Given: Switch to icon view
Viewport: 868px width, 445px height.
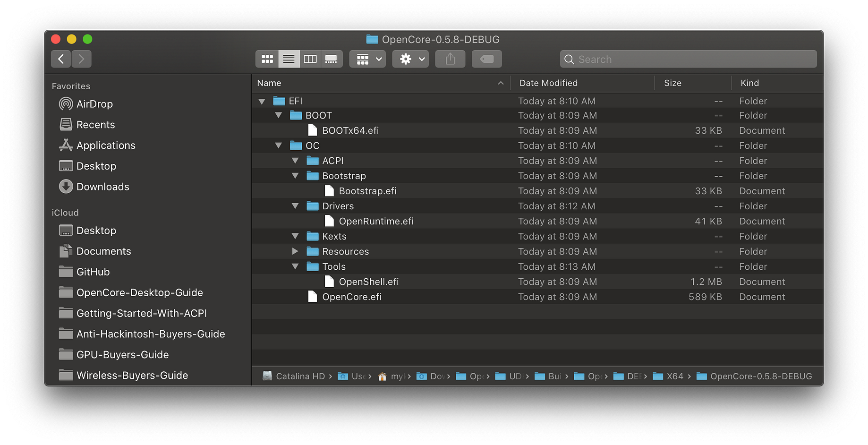Looking at the screenshot, I should coord(267,59).
